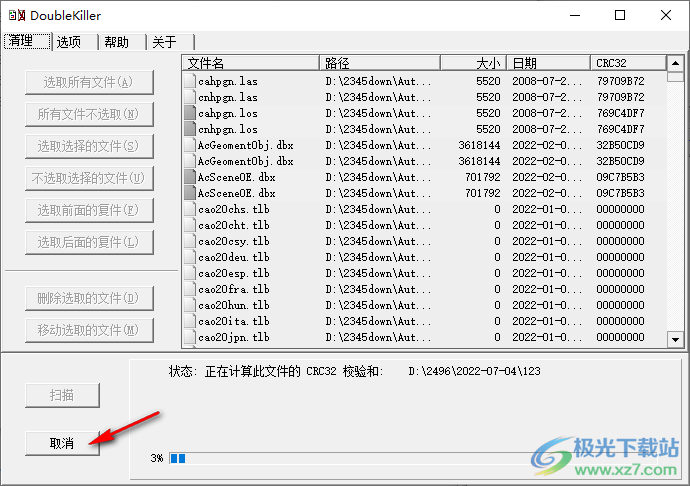
Task: Check the box beside cao20deu.tlb
Action: click(190, 257)
